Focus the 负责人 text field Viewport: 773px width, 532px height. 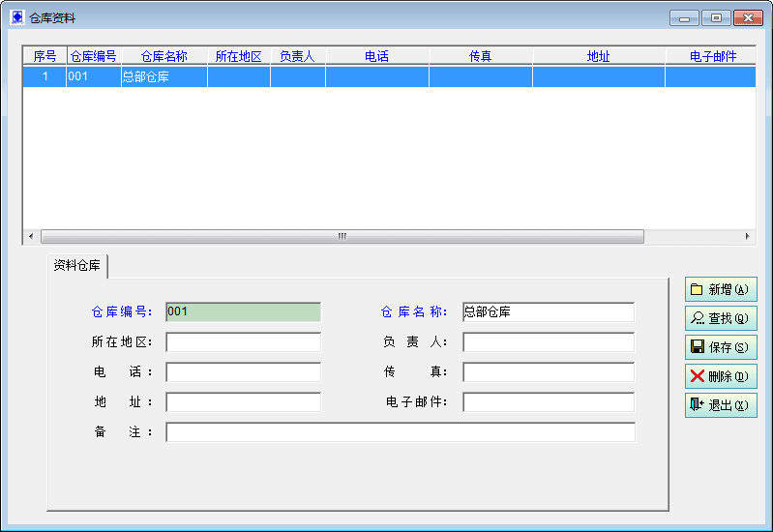point(548,342)
